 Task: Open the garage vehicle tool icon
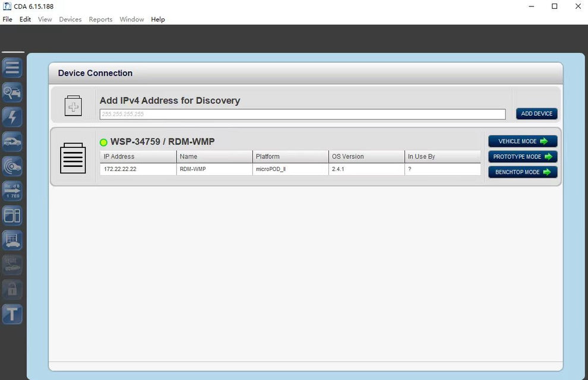coord(12,240)
